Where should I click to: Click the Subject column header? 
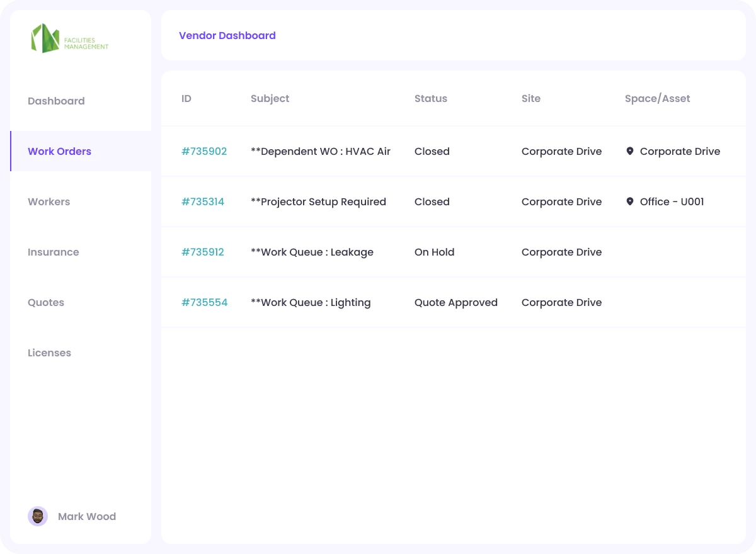coord(270,98)
